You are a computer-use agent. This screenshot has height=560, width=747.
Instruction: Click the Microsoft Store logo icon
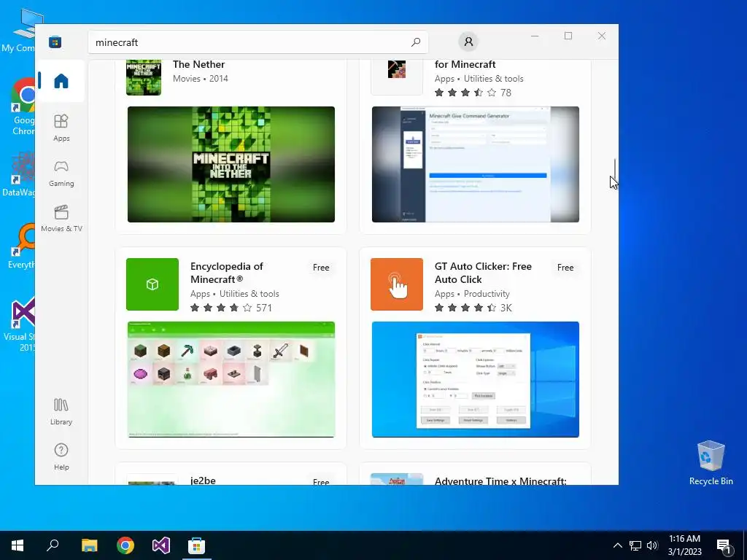point(55,42)
